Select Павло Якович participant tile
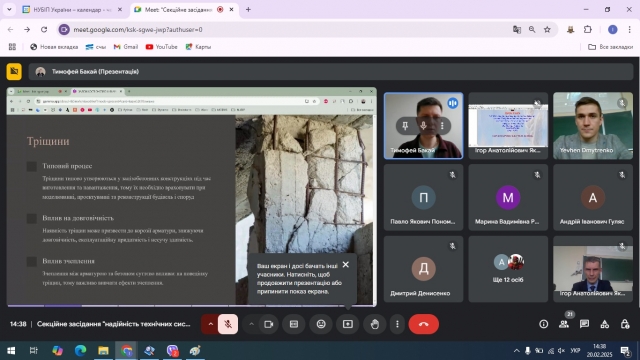The height and width of the screenshot is (360, 640). [423, 197]
